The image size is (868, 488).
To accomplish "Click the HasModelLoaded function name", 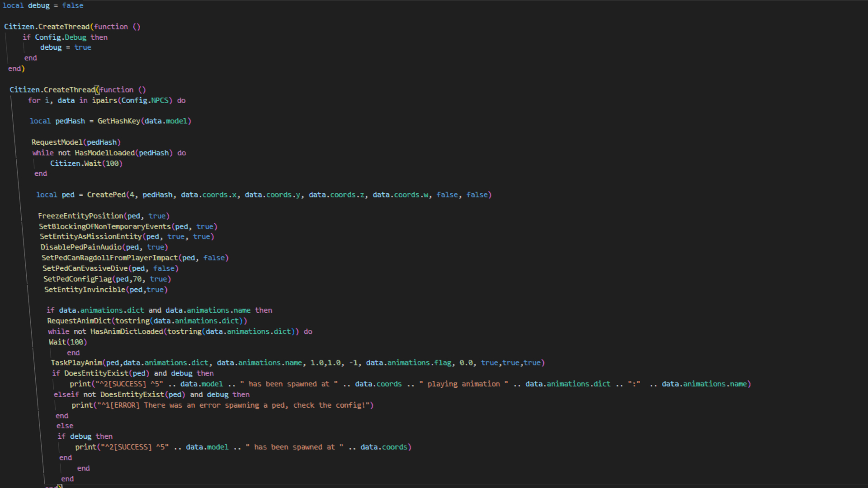I will click(x=104, y=153).
